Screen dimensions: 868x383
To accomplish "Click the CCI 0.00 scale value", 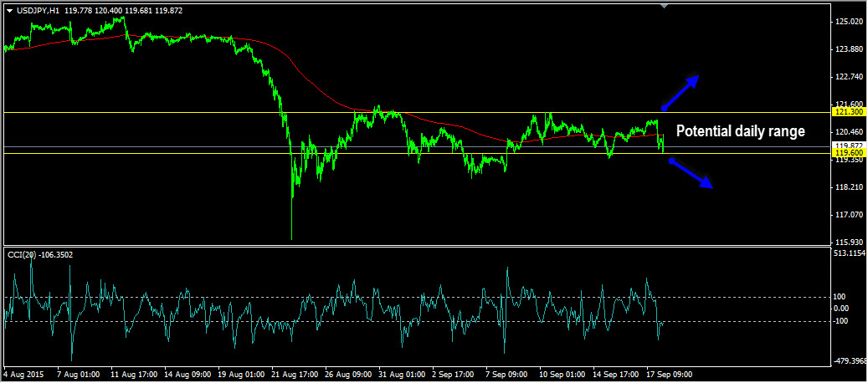I will click(842, 309).
